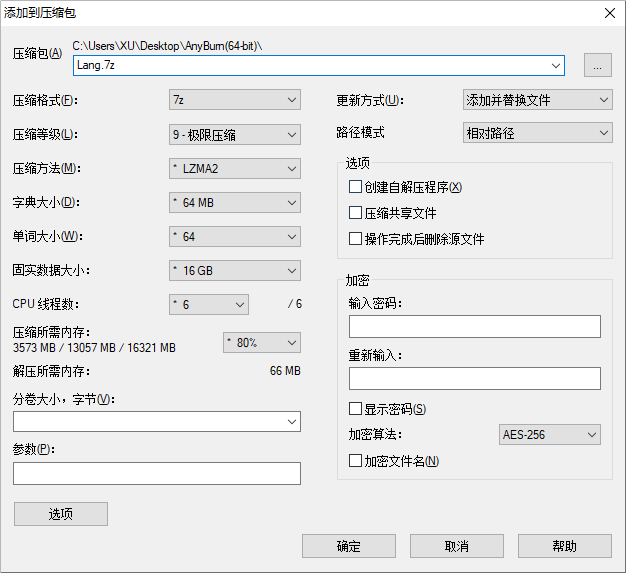
Task: Open the 字典大小 64 MB dropdown
Action: (235, 202)
